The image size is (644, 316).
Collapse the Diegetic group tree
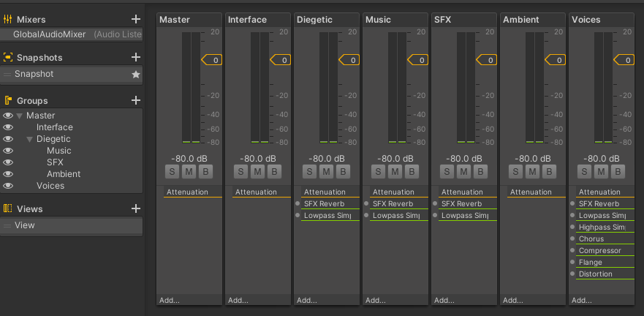pyautogui.click(x=30, y=139)
